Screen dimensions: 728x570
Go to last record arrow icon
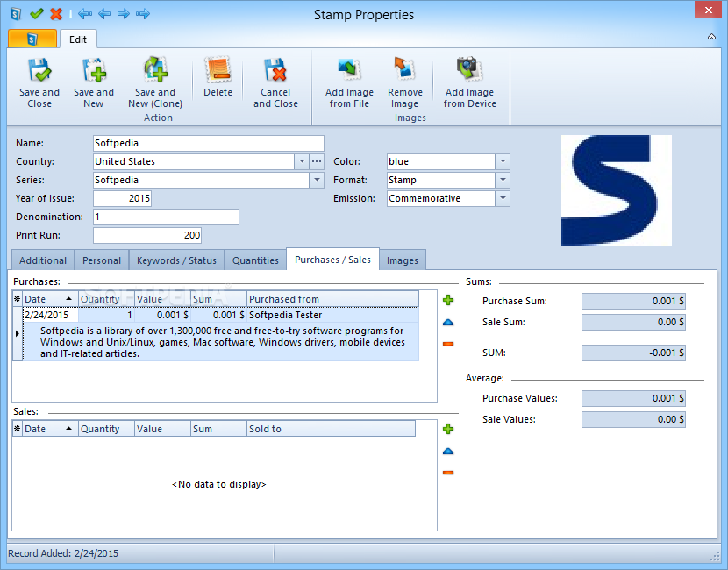143,14
